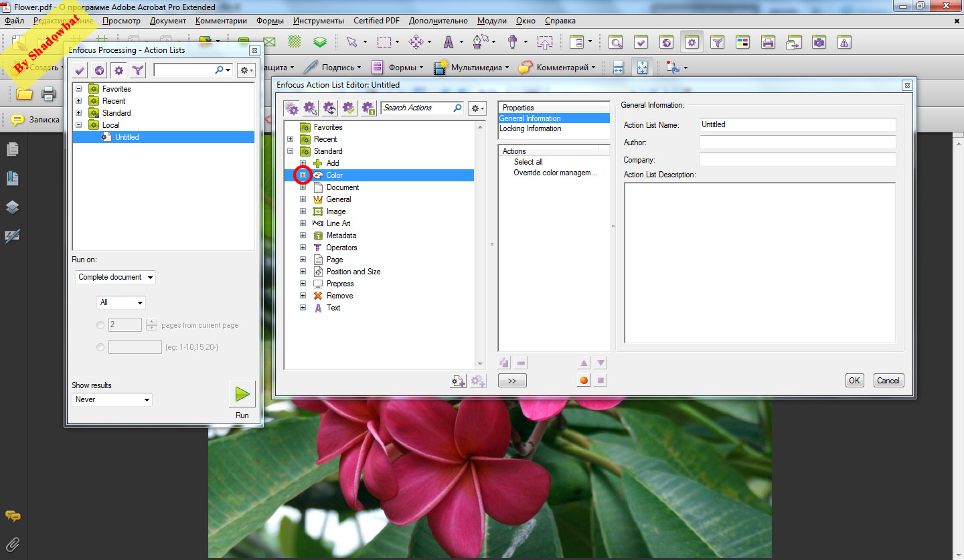The image size is (964, 560).
Task: Collapse the Standard folder in Action List Editor
Action: point(290,151)
